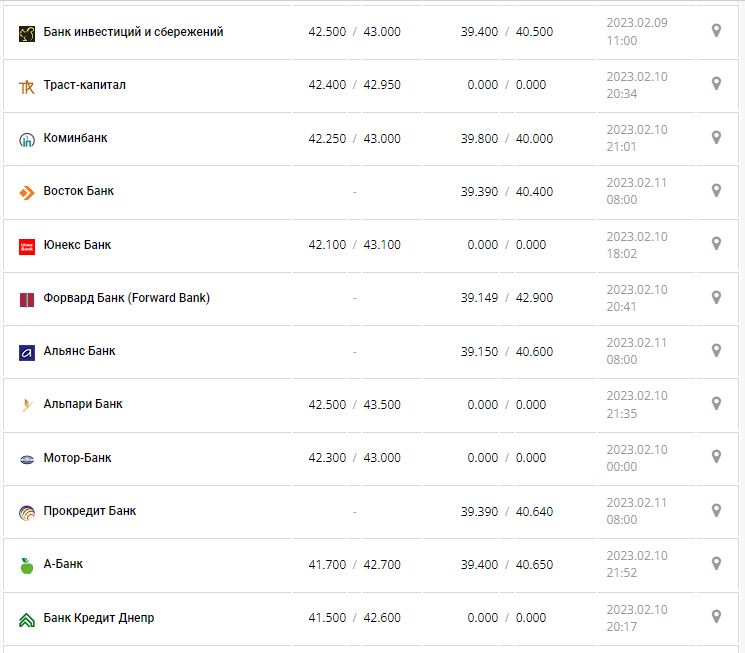The height and width of the screenshot is (653, 745).
Task: Click Восток Банк rate 39.390 / 40.400
Action: click(x=506, y=191)
